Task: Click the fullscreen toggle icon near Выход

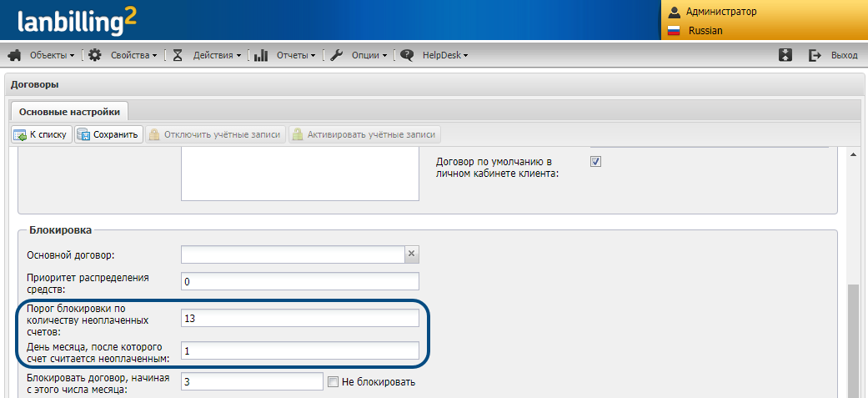Action: pos(785,55)
